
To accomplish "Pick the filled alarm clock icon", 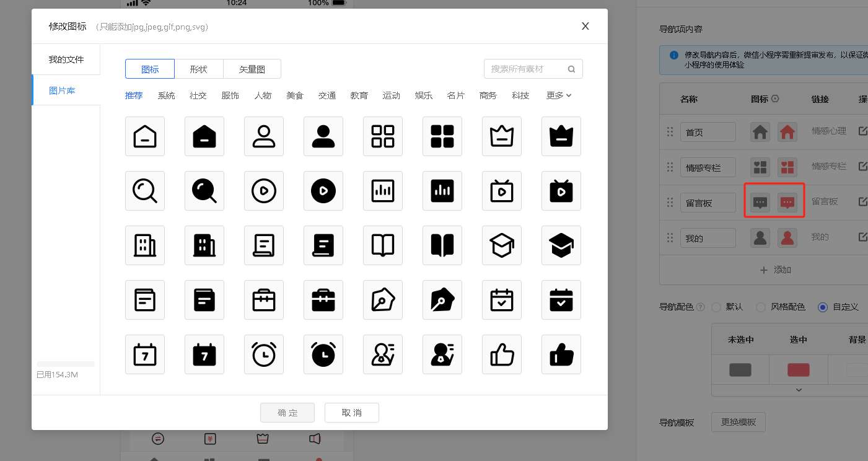I will [323, 354].
